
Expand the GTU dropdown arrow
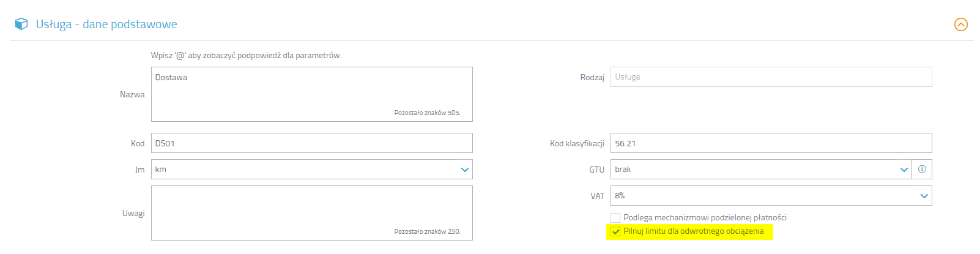pos(904,170)
